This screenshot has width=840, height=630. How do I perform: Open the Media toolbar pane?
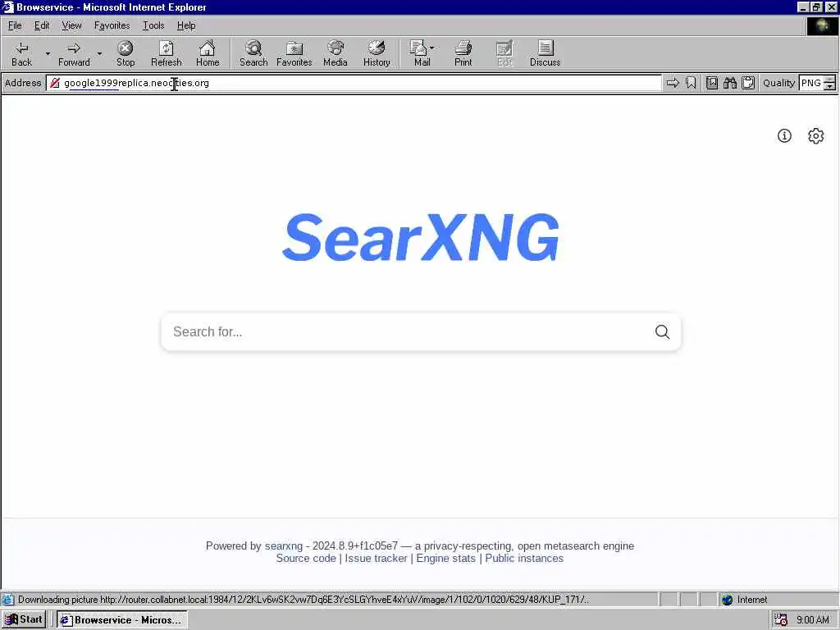pyautogui.click(x=336, y=53)
